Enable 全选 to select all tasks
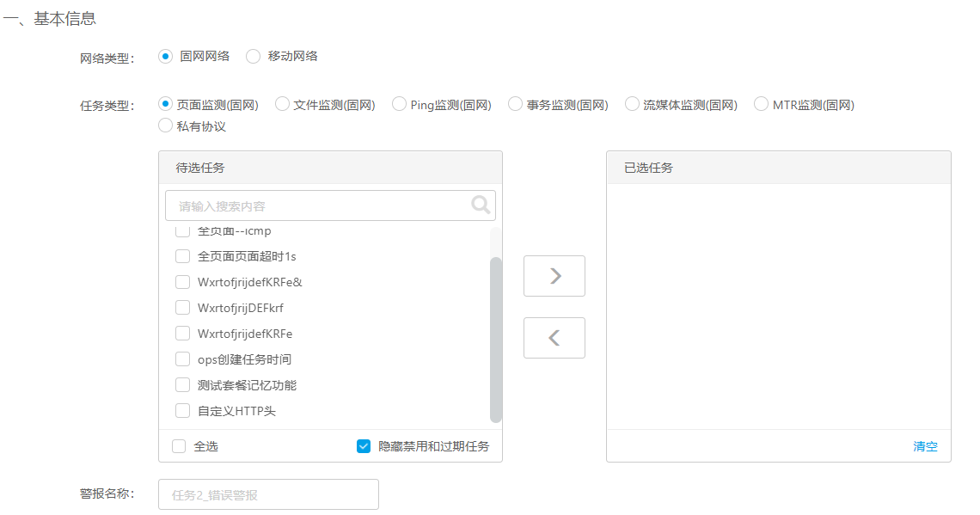 179,446
